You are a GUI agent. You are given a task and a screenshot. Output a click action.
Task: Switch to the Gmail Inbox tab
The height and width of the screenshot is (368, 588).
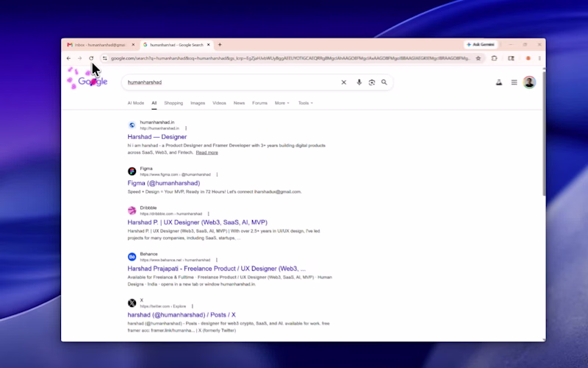tap(99, 45)
